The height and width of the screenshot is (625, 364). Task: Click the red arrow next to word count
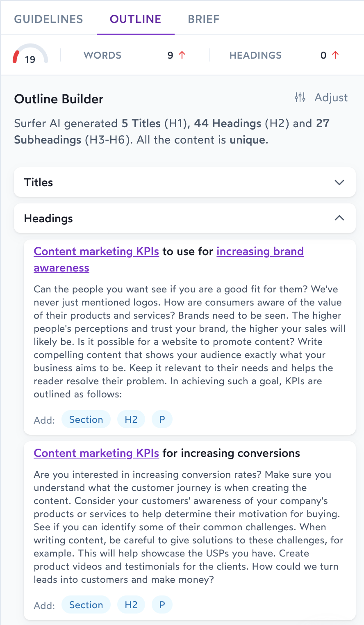click(x=182, y=55)
